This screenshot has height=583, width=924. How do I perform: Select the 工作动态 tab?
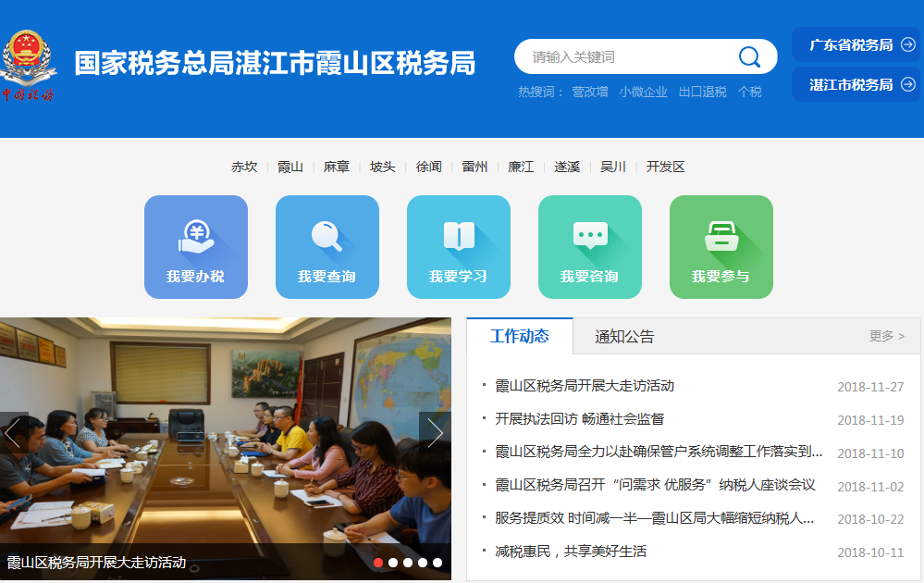520,336
